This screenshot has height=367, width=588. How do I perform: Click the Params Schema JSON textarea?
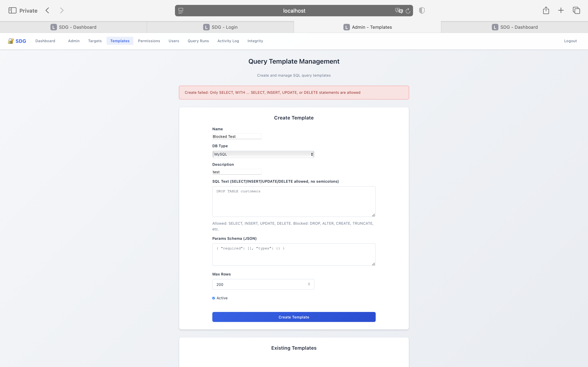click(x=294, y=254)
